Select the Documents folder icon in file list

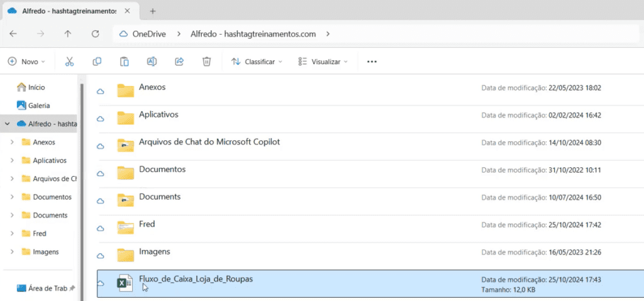coord(126,200)
